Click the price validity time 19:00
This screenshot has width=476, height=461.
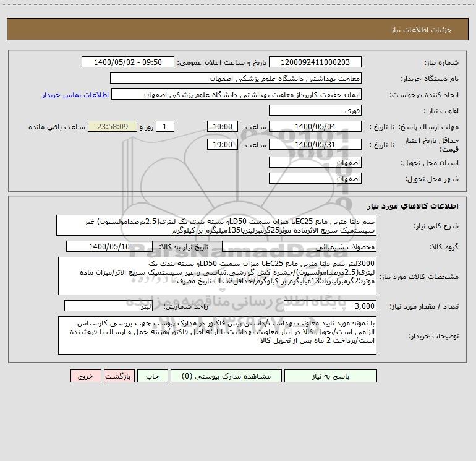(222, 144)
